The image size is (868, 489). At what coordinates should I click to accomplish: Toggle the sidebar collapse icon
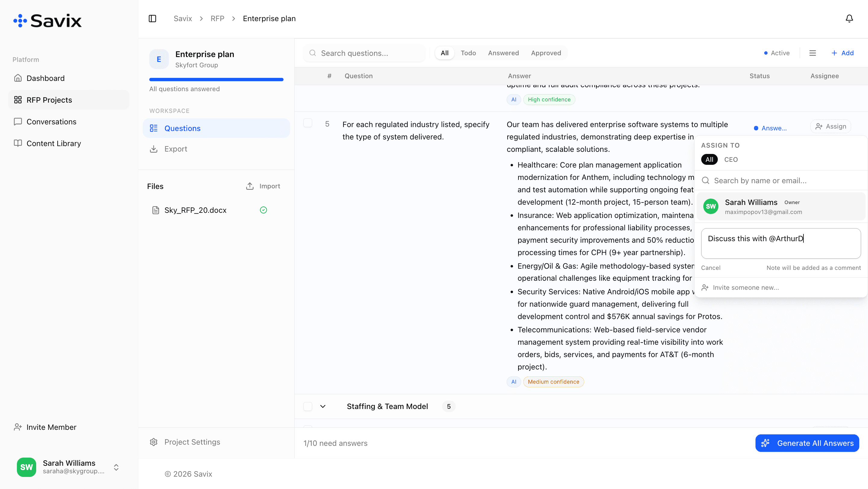152,18
